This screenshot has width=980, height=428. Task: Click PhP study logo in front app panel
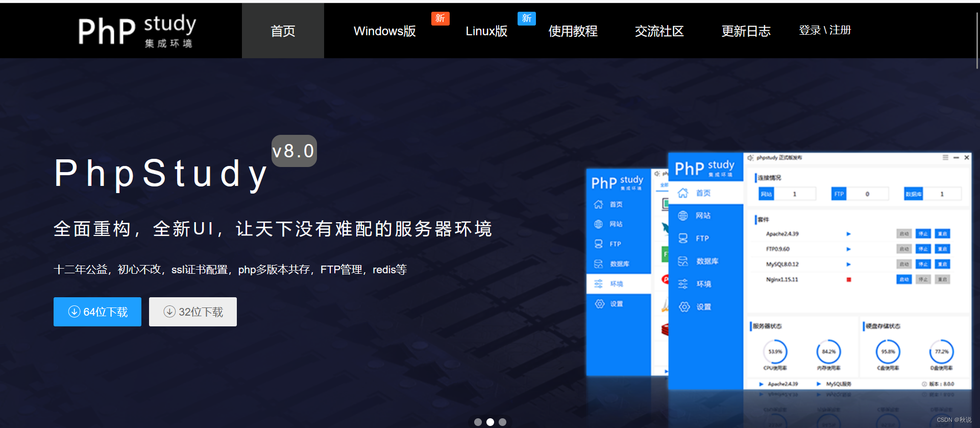[704, 168]
